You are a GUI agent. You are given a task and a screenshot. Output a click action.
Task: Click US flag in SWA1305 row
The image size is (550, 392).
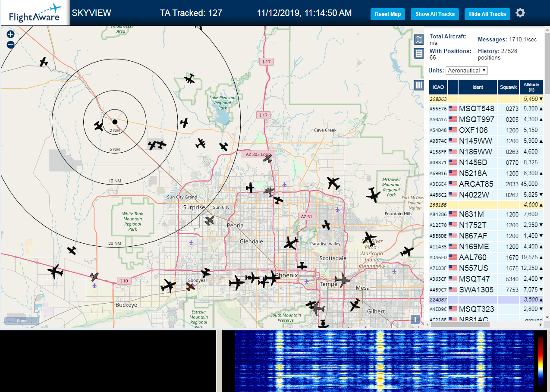[453, 289]
